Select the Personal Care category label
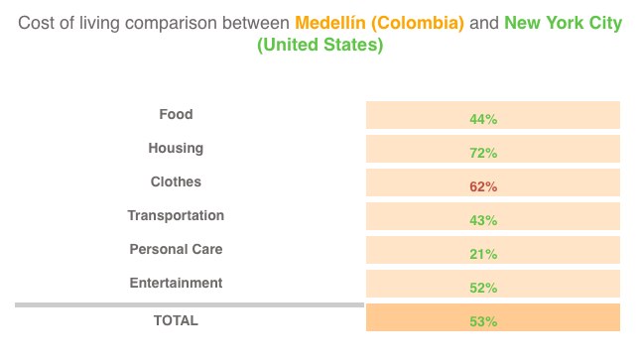This screenshot has height=361, width=644. (x=176, y=249)
